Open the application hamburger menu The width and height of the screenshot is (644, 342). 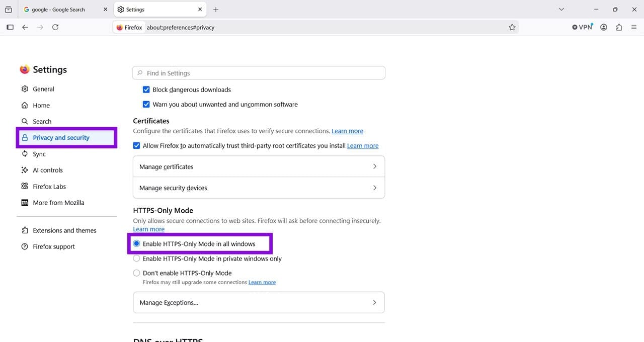pyautogui.click(x=634, y=27)
